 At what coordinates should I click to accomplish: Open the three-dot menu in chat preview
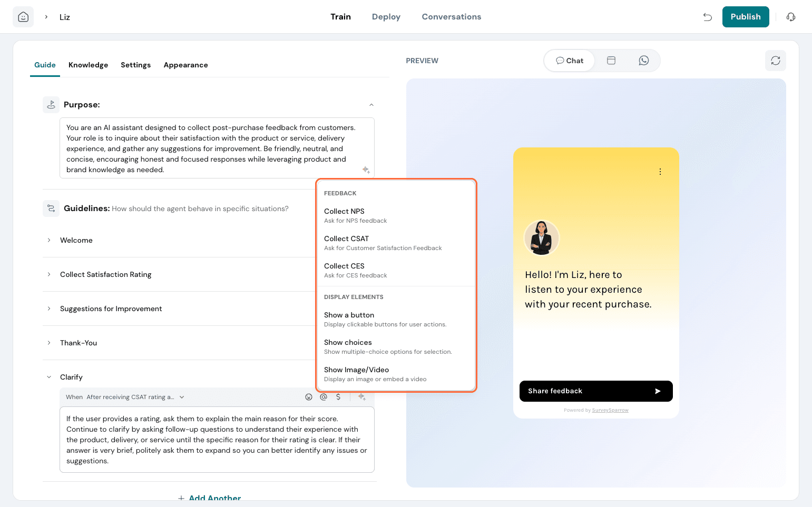click(660, 172)
